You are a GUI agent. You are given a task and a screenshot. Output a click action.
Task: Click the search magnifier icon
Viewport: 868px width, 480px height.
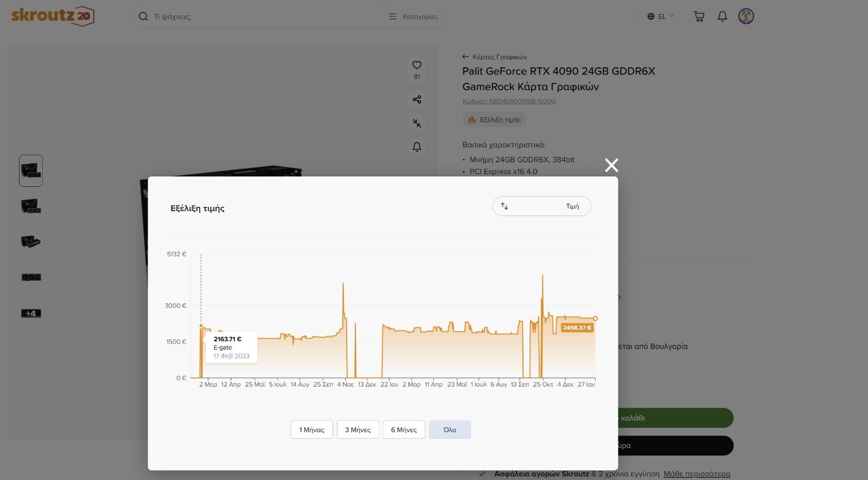(143, 16)
